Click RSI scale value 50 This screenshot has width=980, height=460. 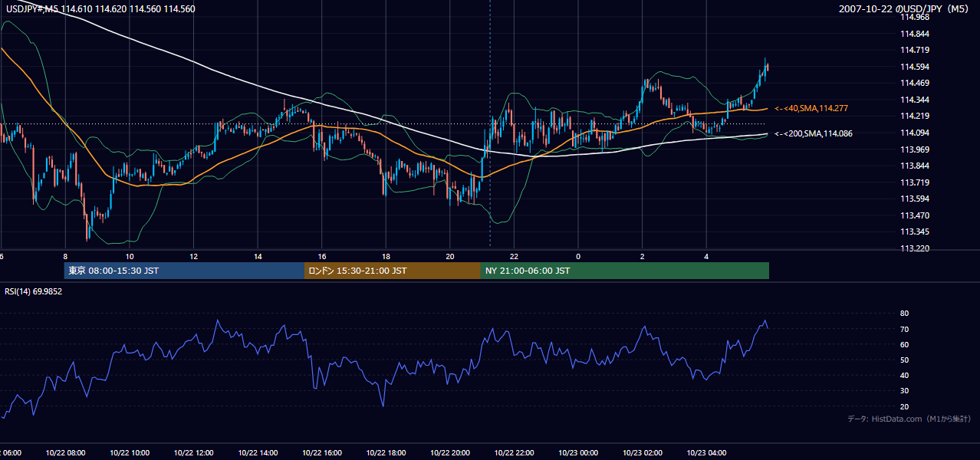point(904,360)
